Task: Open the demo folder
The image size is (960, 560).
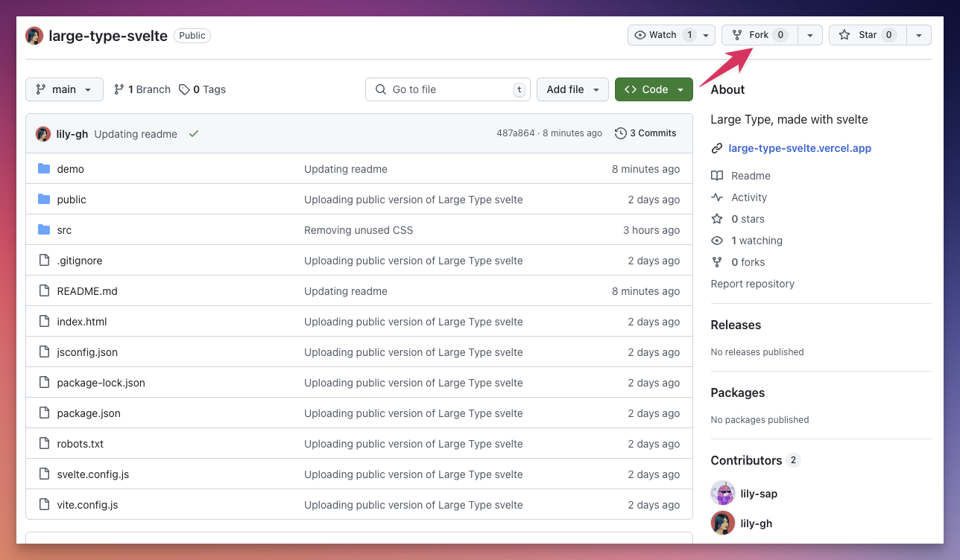Action: pyautogui.click(x=71, y=169)
